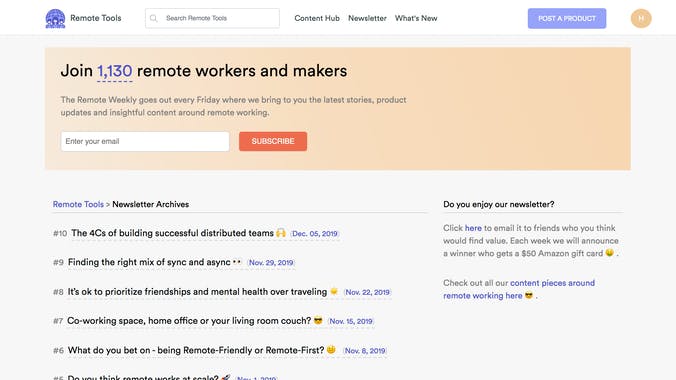
Task: Open content pieces around remote working link
Action: (519, 289)
